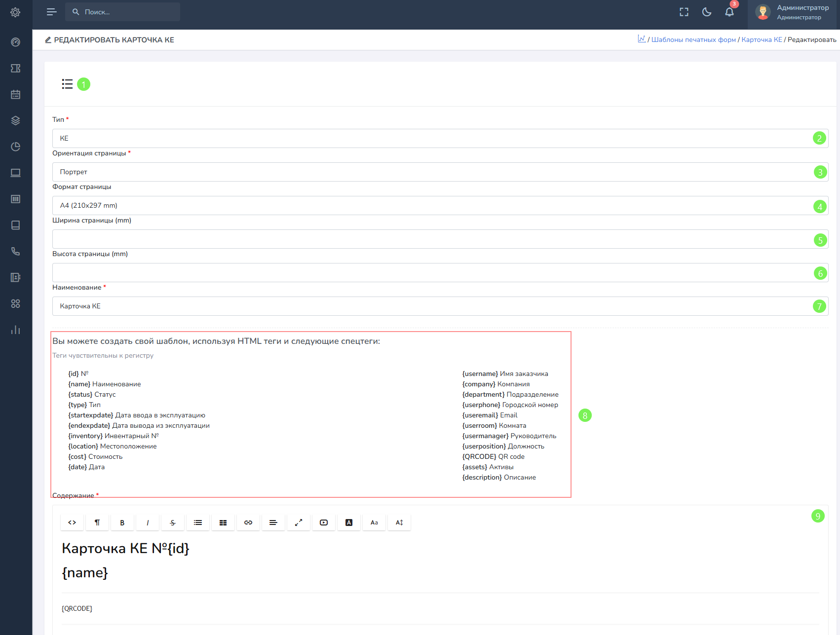840x635 pixels.
Task: Click the Карточка КЕ breadcrumb link
Action: [762, 40]
